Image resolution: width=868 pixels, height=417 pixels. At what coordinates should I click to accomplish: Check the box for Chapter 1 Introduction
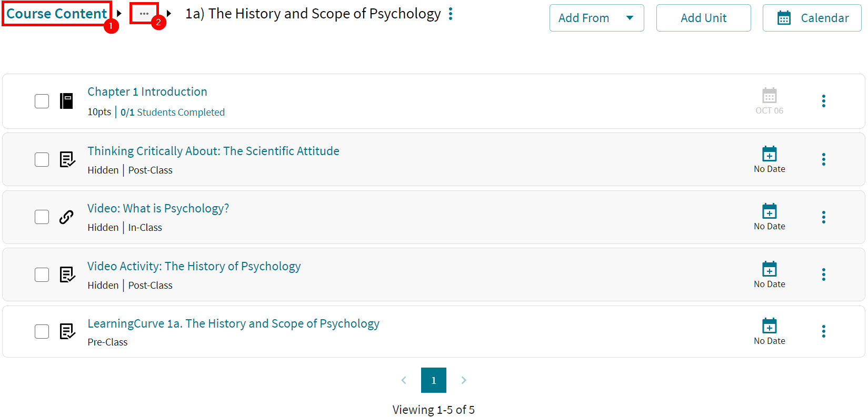pos(42,100)
